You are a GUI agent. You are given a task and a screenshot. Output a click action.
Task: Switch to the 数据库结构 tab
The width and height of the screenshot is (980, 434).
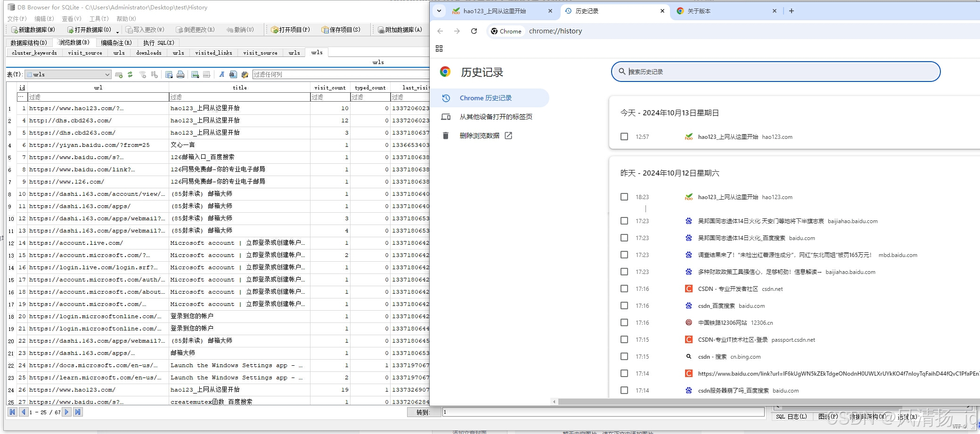click(x=29, y=42)
